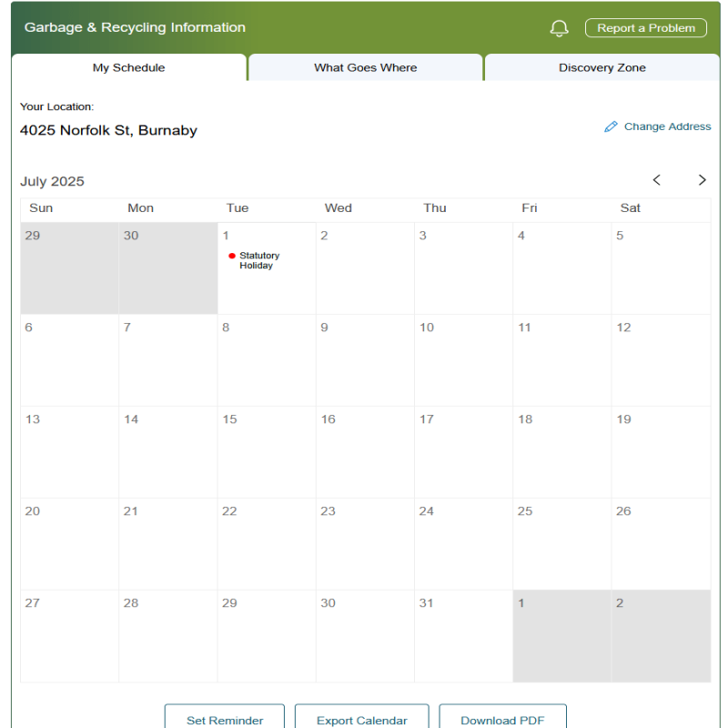Select the greyed-out June 30 cell
The height and width of the screenshot is (728, 728).
pyautogui.click(x=168, y=268)
